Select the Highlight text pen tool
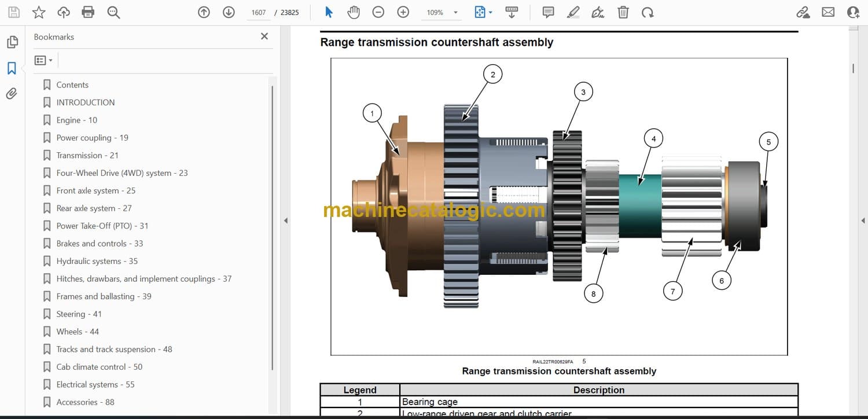Viewport: 868px width, 419px height. coord(573,12)
